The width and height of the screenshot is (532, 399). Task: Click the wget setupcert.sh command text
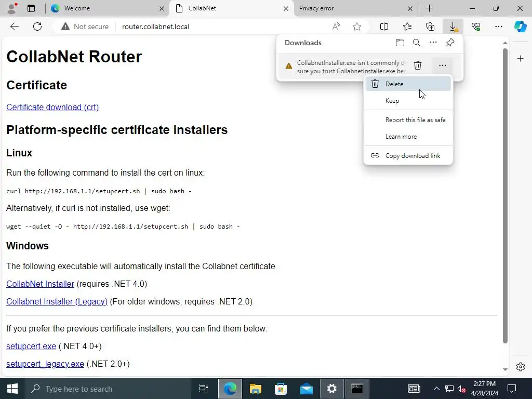coord(123,227)
